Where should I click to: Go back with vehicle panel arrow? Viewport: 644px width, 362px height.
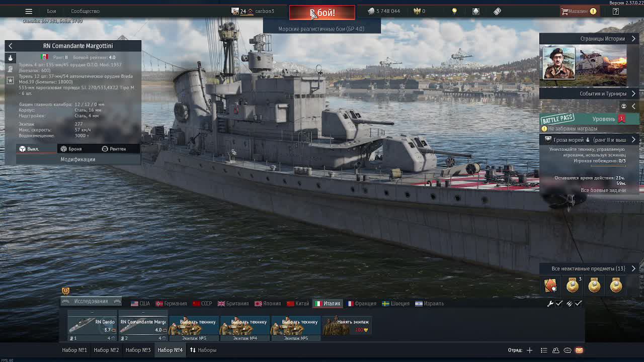point(10,46)
